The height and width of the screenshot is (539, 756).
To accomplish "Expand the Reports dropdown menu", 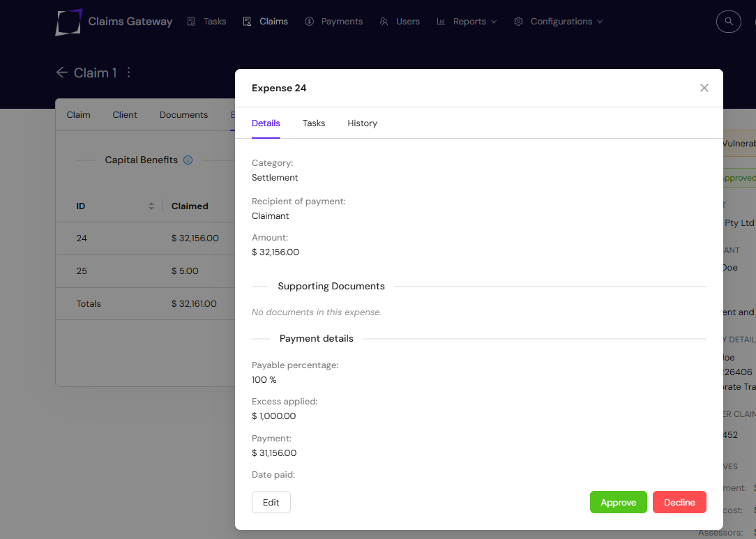I will (467, 22).
